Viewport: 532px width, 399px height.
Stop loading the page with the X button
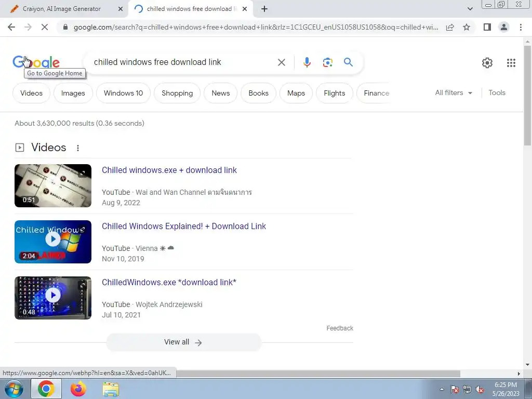click(x=45, y=27)
